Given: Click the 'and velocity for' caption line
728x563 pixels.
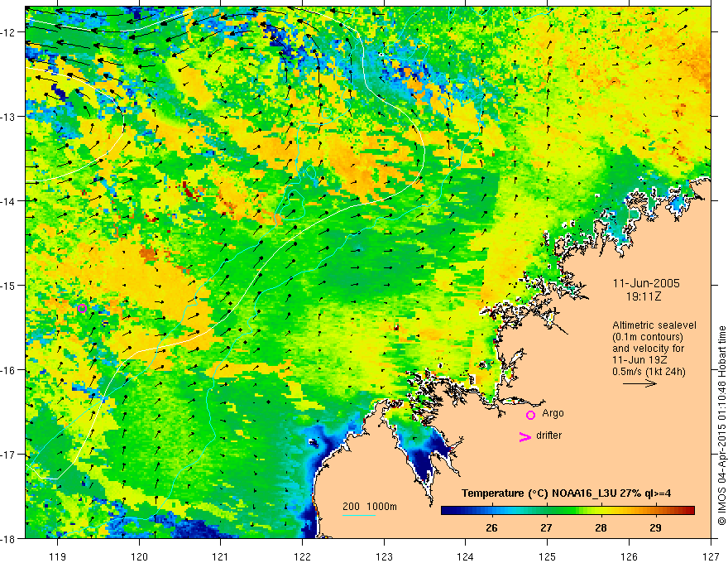Looking at the screenshot, I should coord(648,349).
